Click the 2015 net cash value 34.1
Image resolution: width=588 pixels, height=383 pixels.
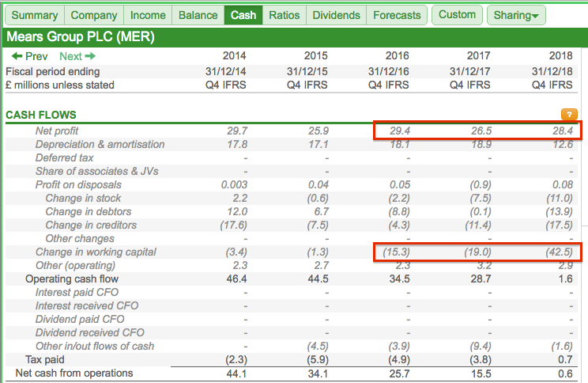click(318, 374)
